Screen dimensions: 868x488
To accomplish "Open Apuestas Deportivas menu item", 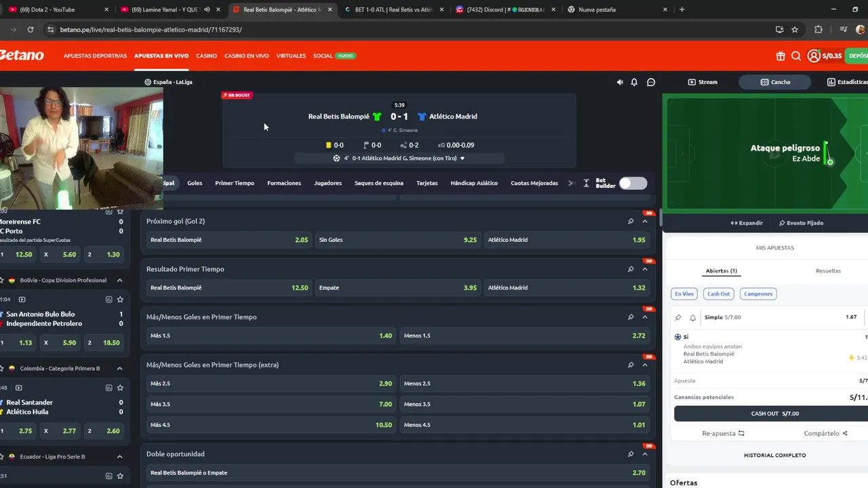I will (x=95, y=56).
